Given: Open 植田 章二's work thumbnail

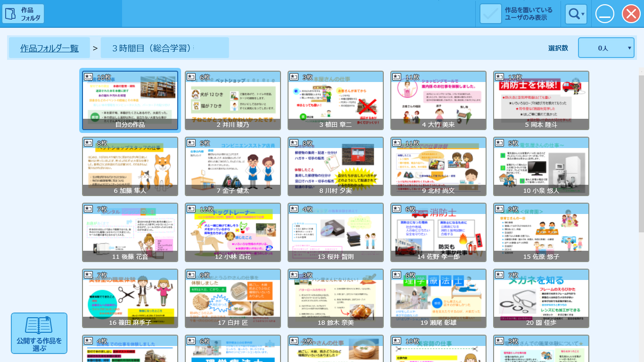Looking at the screenshot, I should click(336, 100).
